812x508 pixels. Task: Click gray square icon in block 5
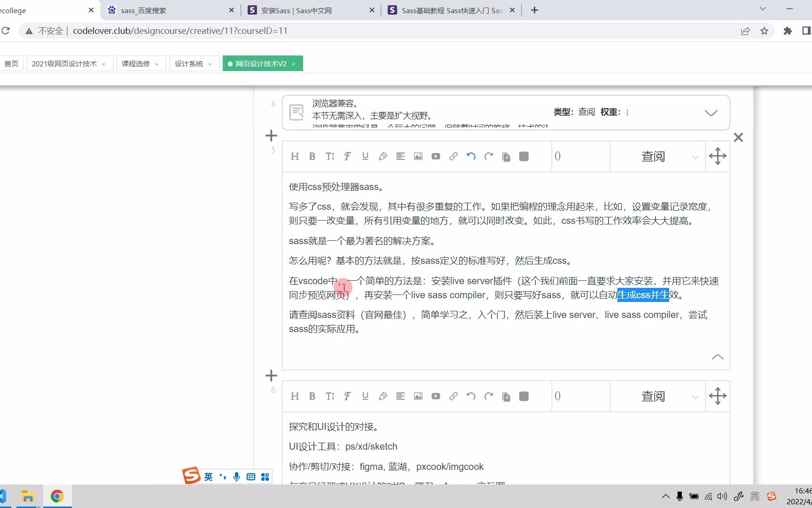524,157
